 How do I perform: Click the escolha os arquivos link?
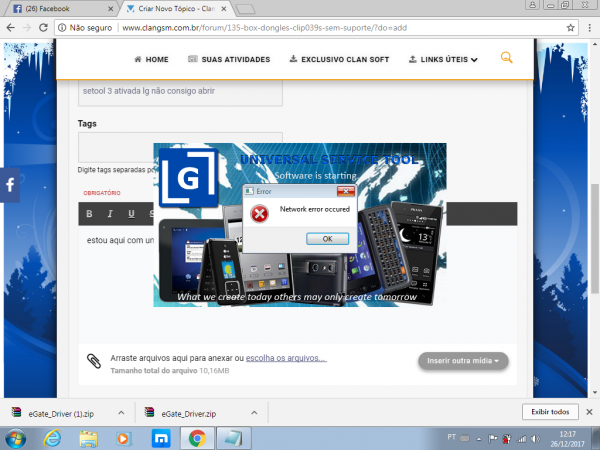(286, 358)
